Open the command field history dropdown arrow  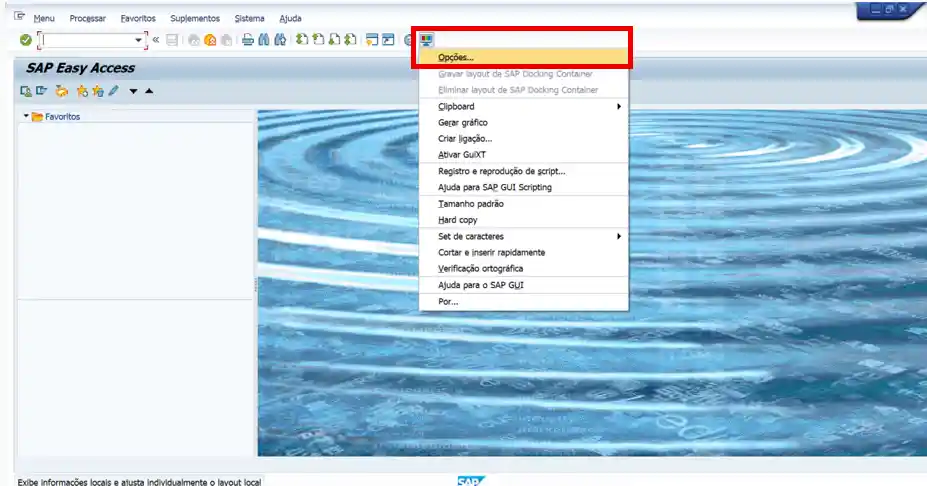click(x=138, y=40)
